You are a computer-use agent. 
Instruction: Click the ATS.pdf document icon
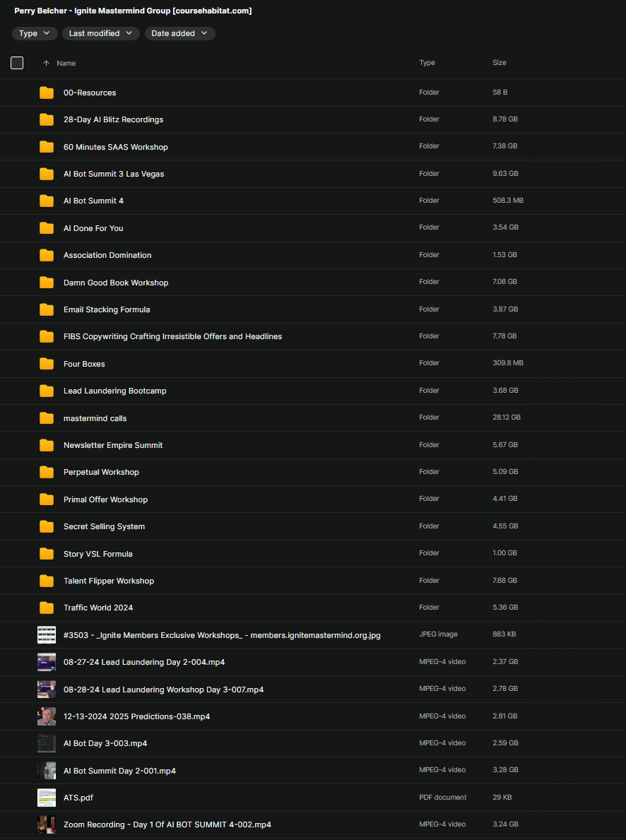point(47,798)
